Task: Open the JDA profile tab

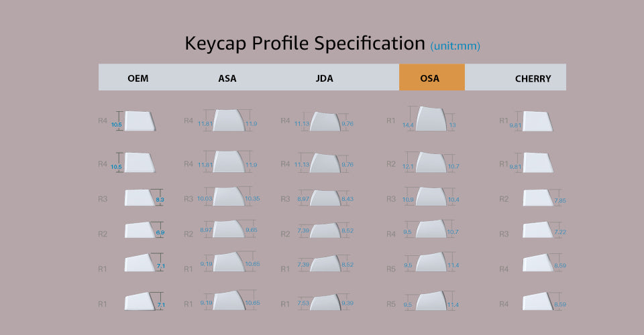Action: (324, 78)
